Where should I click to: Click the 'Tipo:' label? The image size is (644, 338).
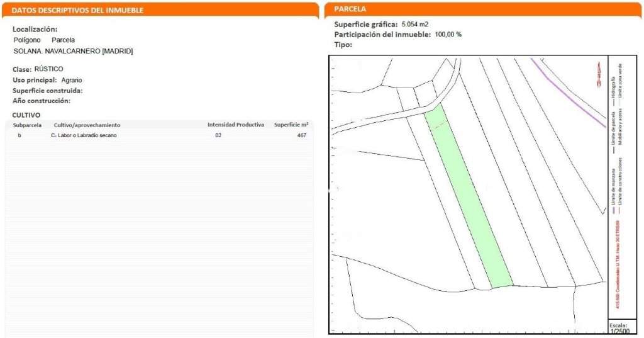343,45
